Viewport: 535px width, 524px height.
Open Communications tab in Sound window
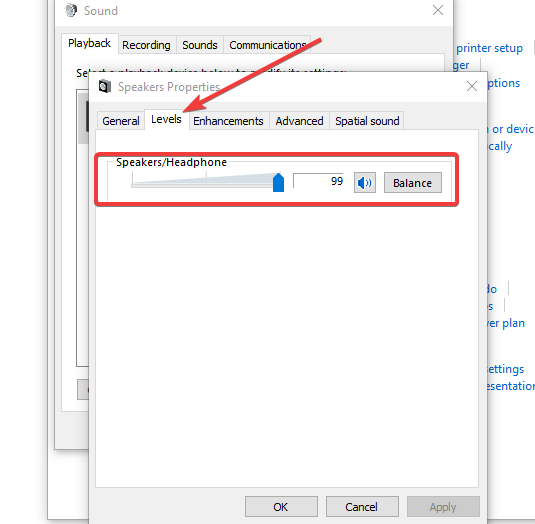(x=267, y=45)
